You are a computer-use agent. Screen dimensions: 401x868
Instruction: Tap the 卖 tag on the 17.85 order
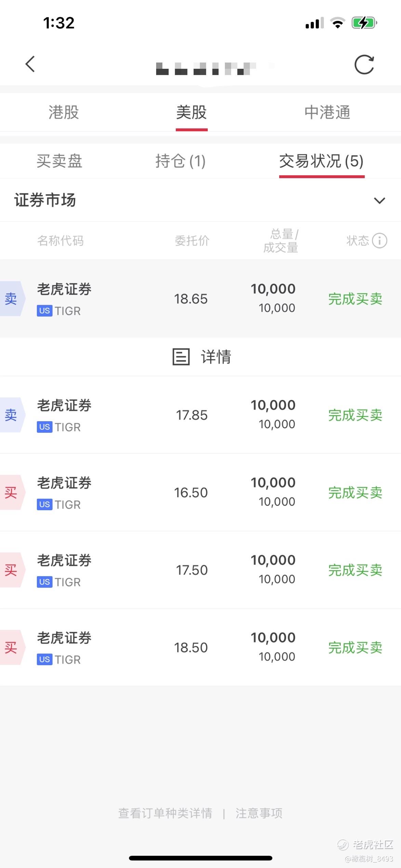12,415
